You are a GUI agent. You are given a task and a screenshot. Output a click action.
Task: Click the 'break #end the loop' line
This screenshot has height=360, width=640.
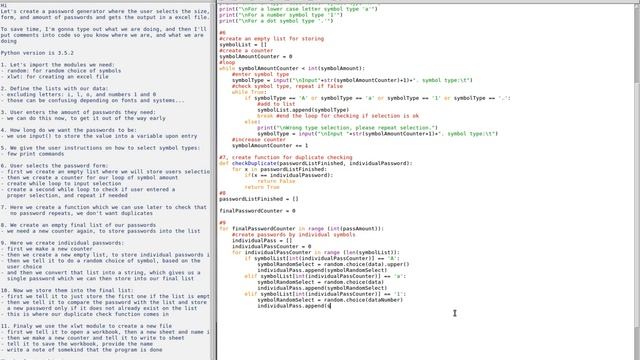(338, 116)
